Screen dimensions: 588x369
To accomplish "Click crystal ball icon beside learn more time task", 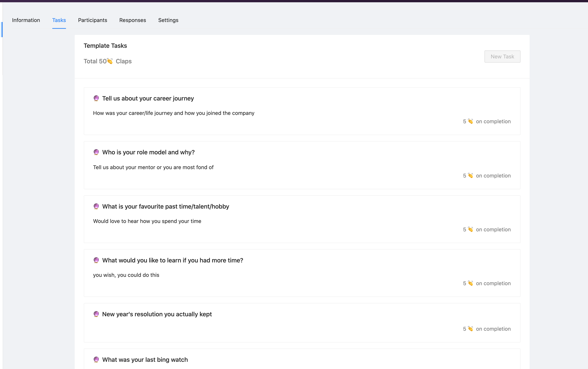I will pyautogui.click(x=96, y=260).
